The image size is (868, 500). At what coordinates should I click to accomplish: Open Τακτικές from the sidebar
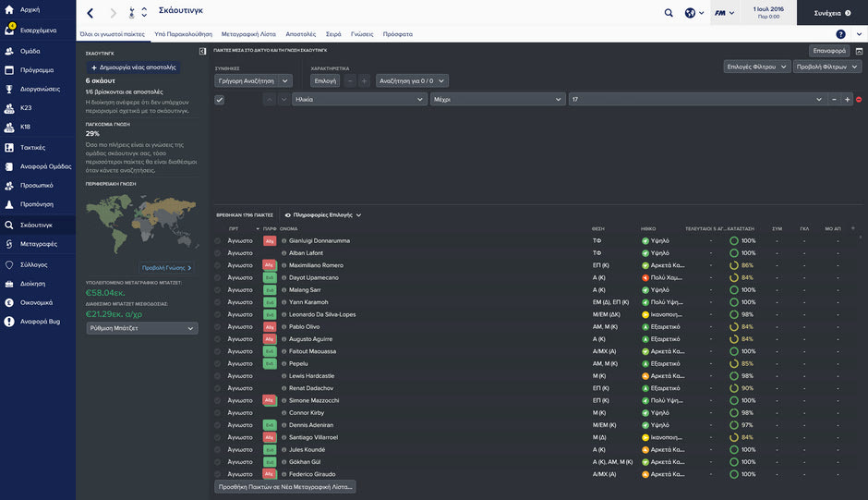click(x=32, y=147)
